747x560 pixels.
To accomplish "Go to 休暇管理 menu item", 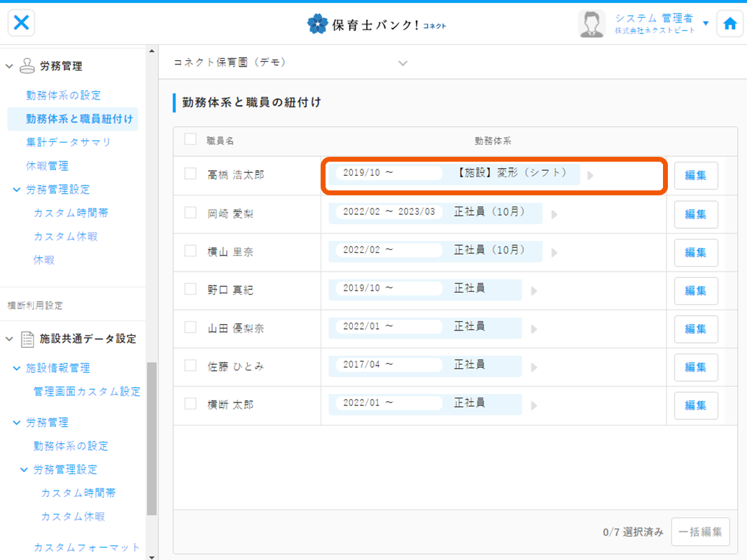I will coord(47,166).
